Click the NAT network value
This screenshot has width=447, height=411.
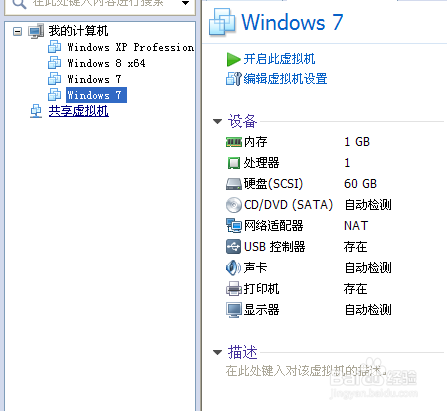coord(356,226)
